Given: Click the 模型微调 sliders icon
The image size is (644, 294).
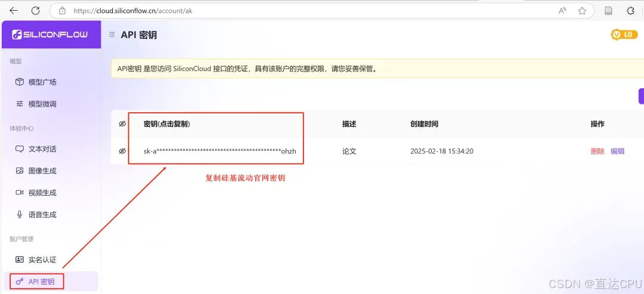Looking at the screenshot, I should pos(19,104).
